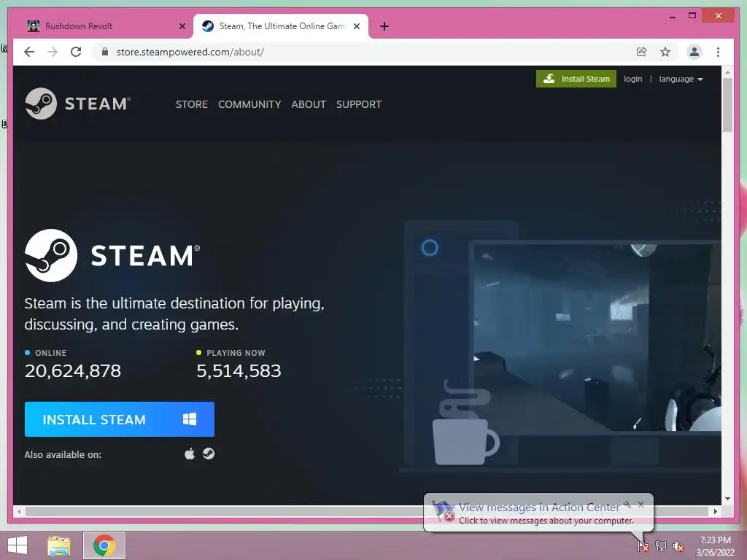The image size is (747, 560).
Task: Click the vertical scrollbar thumb
Action: (727, 105)
